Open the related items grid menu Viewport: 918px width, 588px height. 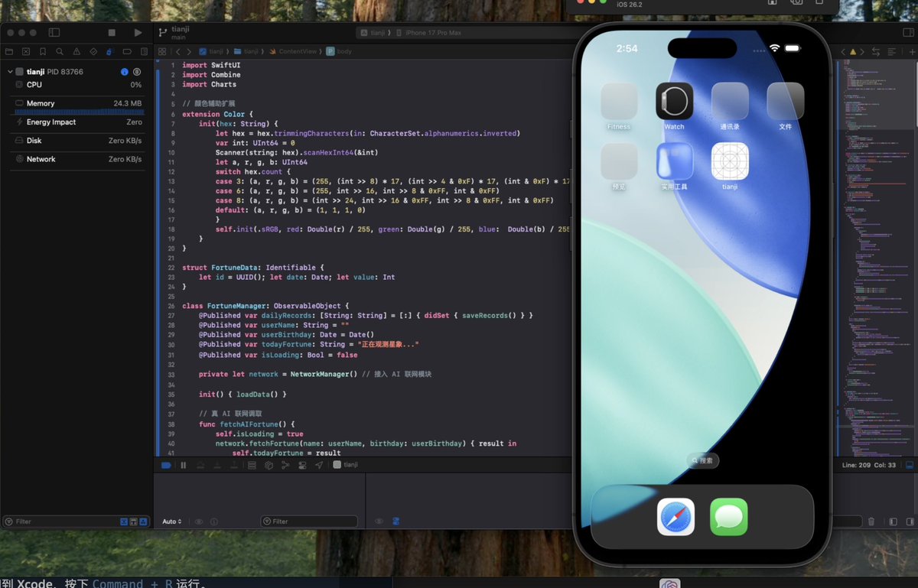point(162,51)
